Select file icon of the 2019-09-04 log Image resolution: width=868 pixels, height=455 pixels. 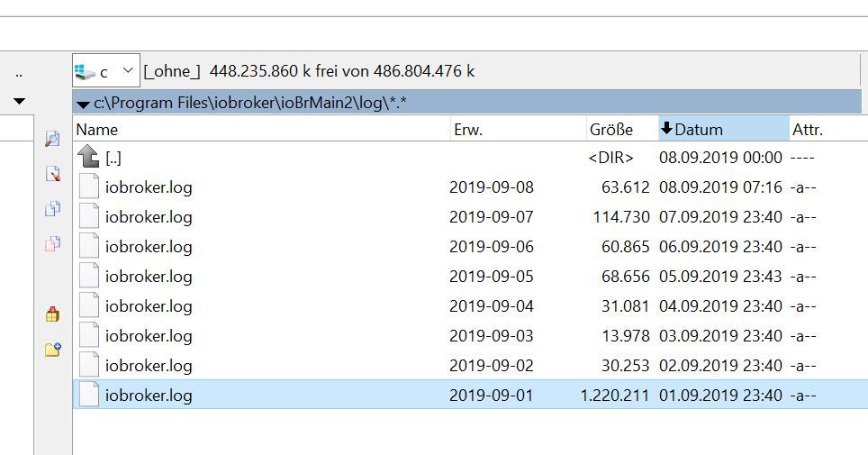(88, 306)
